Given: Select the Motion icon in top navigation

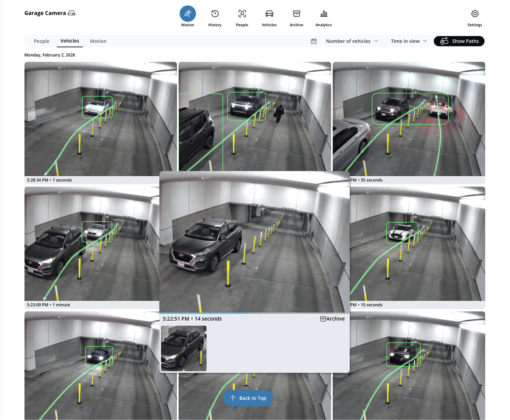Looking at the screenshot, I should coord(187,14).
